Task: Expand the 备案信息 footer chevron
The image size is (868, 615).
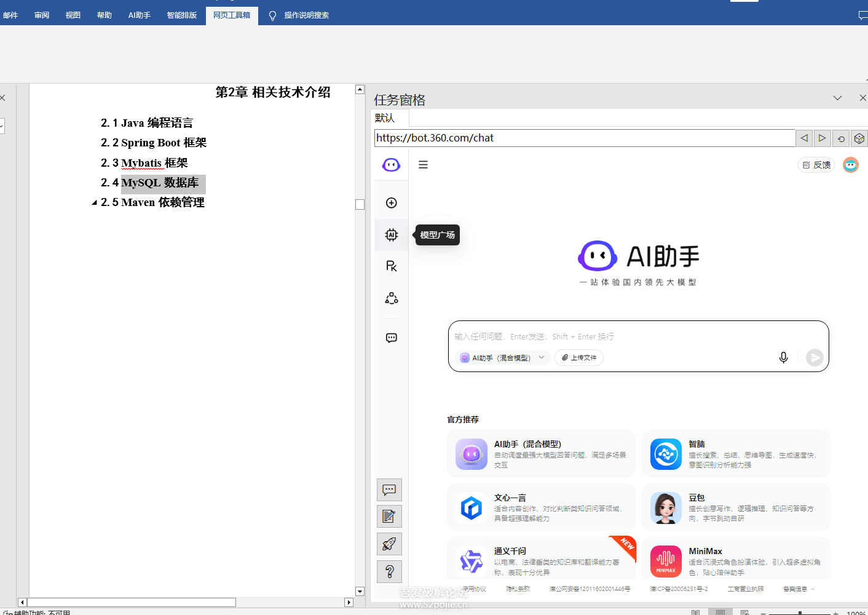Action: pos(813,589)
